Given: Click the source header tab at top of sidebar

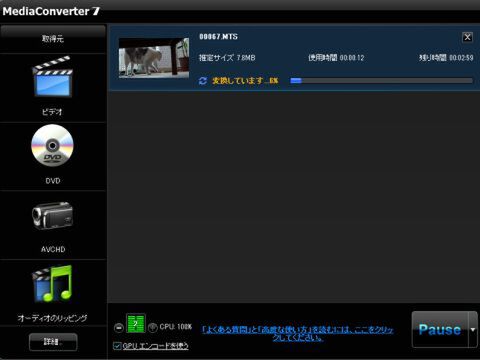Looking at the screenshot, I should point(53,39).
